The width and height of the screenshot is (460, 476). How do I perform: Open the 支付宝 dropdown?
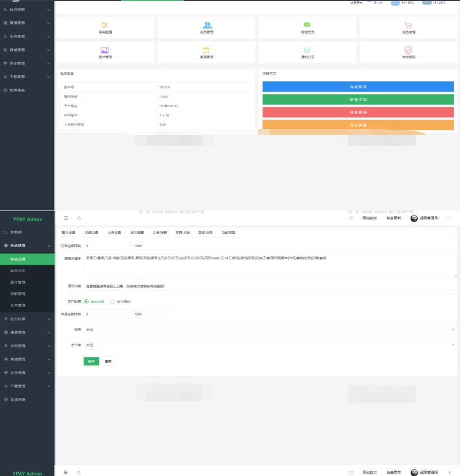point(270,345)
